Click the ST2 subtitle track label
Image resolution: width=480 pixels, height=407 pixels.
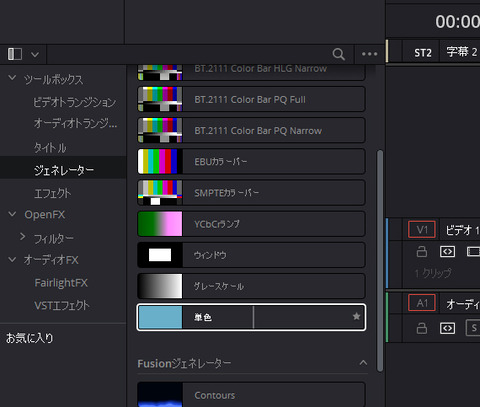point(423,53)
